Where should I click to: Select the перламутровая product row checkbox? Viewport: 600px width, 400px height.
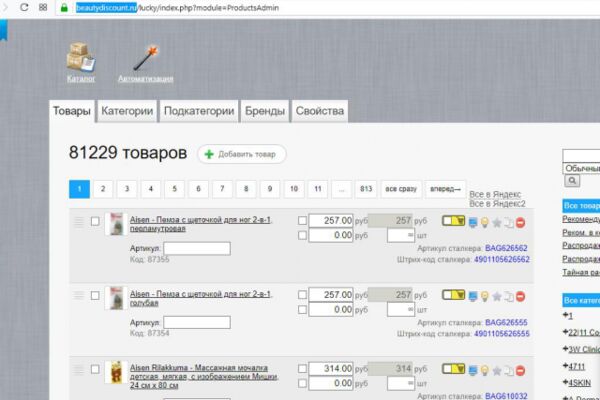pos(95,221)
